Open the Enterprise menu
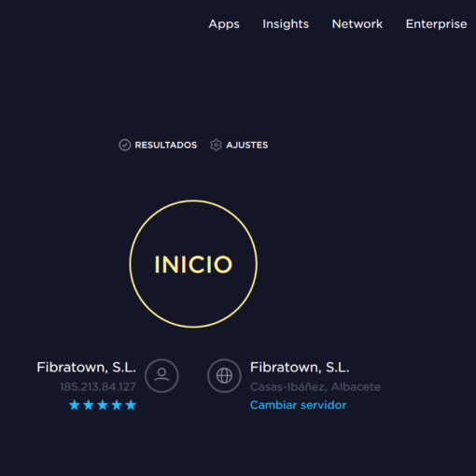The height and width of the screenshot is (476, 476). click(x=436, y=24)
